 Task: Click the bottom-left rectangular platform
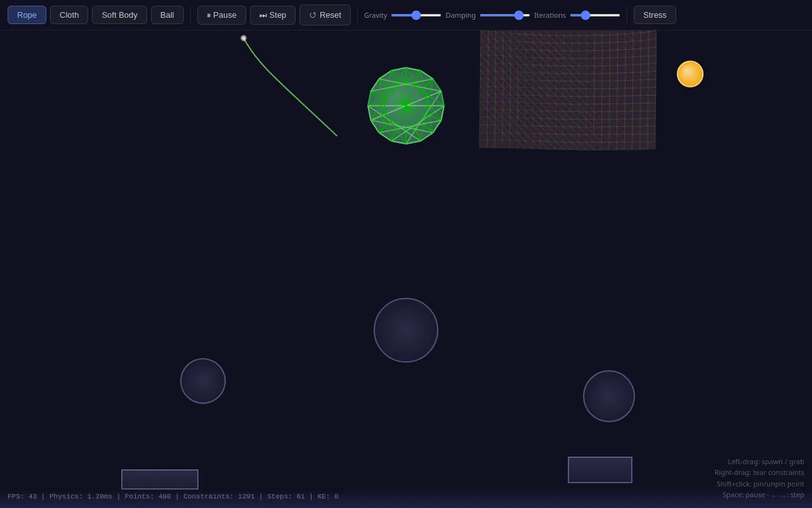pyautogui.click(x=160, y=479)
